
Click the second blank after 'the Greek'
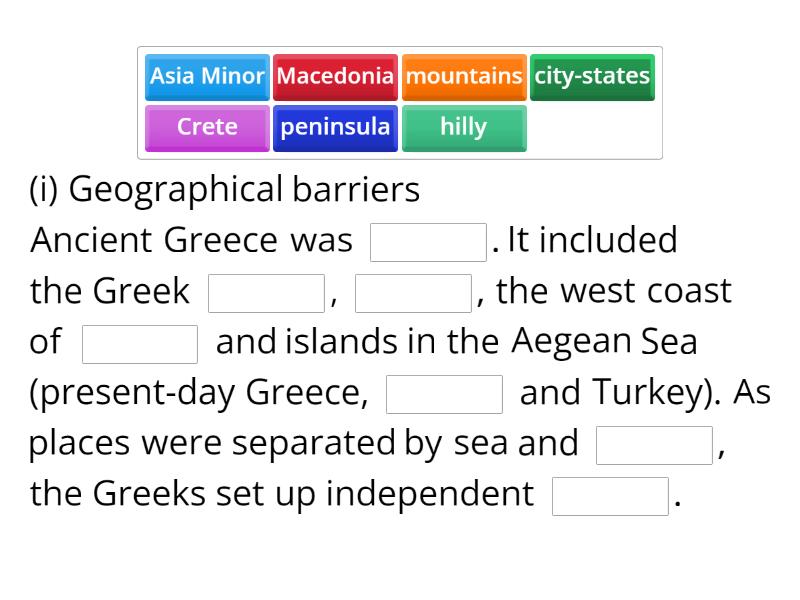[x=416, y=291]
